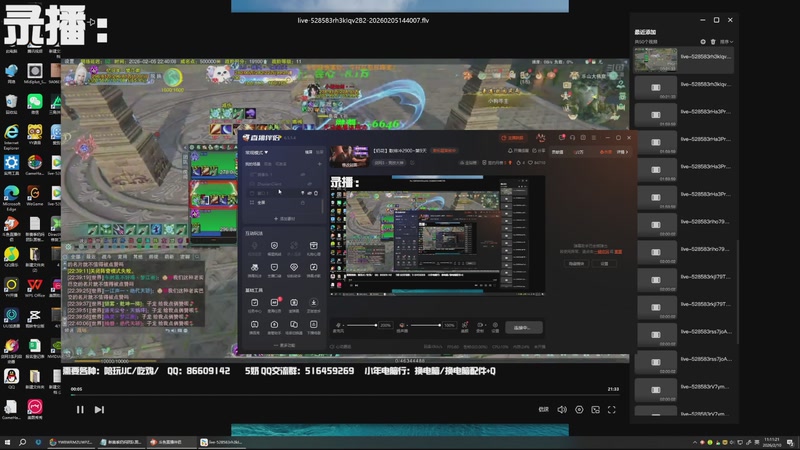The height and width of the screenshot is (450, 800).
Task: Expand 详情 in the right panel
Action: [x=622, y=152]
